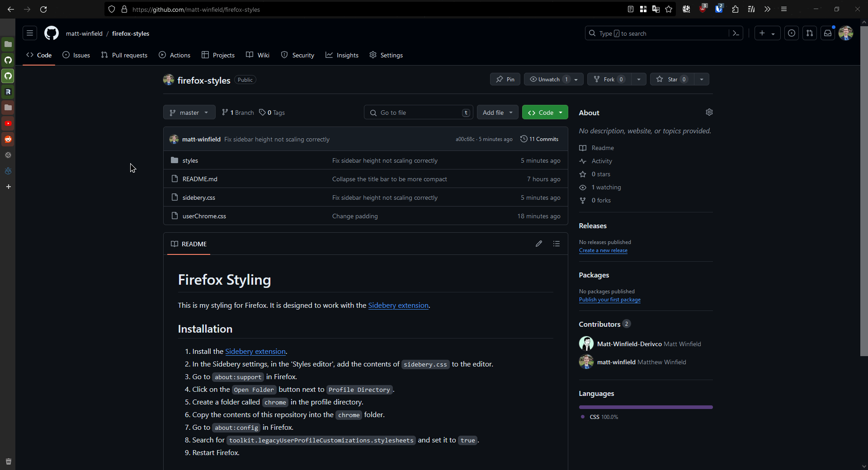Viewport: 868px width, 470px height.
Task: Open Firefox extensions puzzle icon
Action: pyautogui.click(x=735, y=9)
